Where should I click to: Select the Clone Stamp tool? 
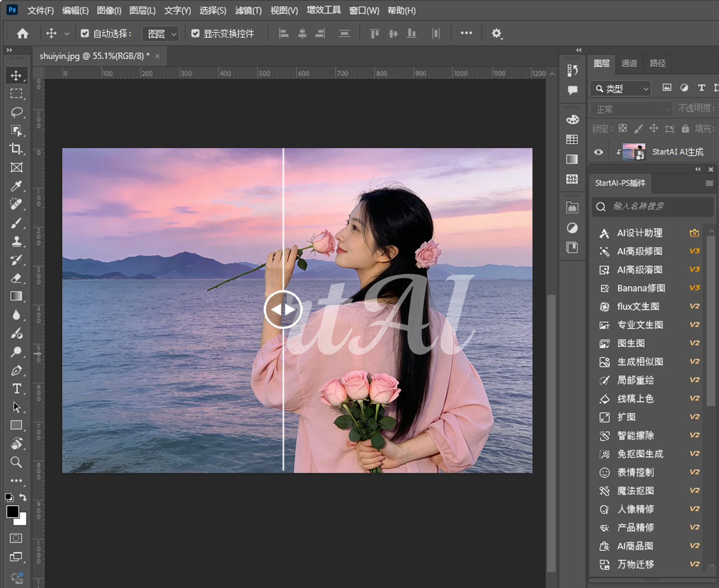point(16,241)
